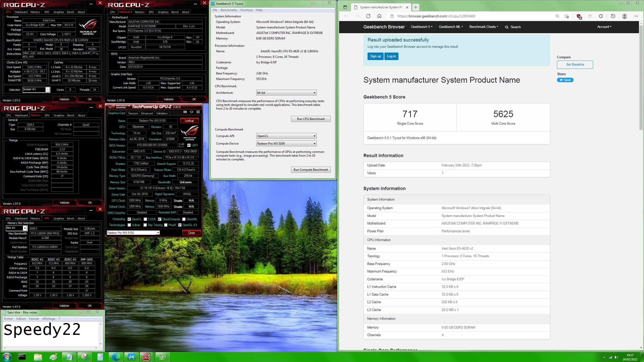Click the Run CPU Benchmark button
The width and height of the screenshot is (644, 362).
click(x=311, y=119)
